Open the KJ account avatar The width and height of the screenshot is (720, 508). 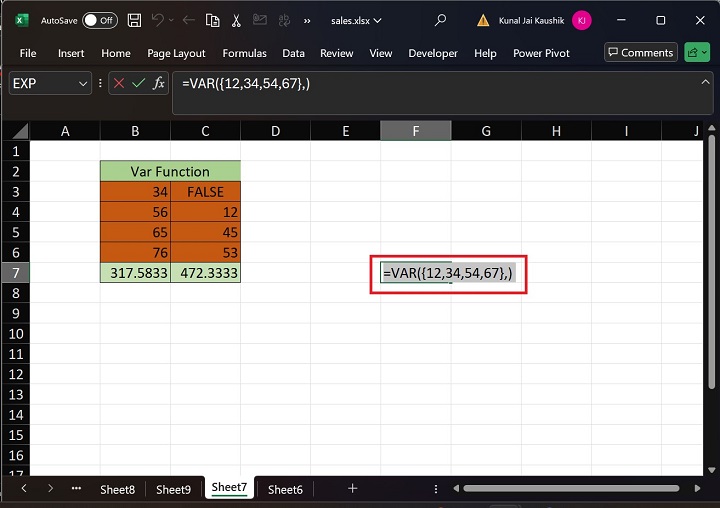click(581, 20)
